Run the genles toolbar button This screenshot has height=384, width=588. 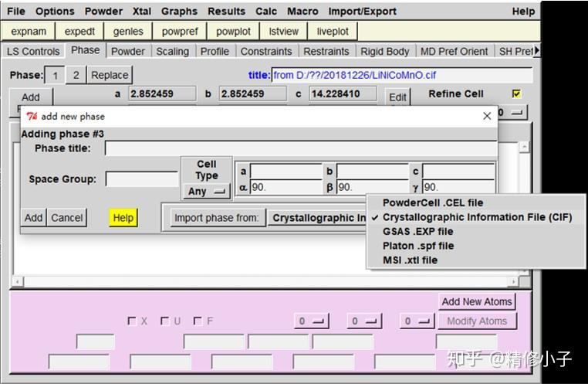[x=128, y=31]
